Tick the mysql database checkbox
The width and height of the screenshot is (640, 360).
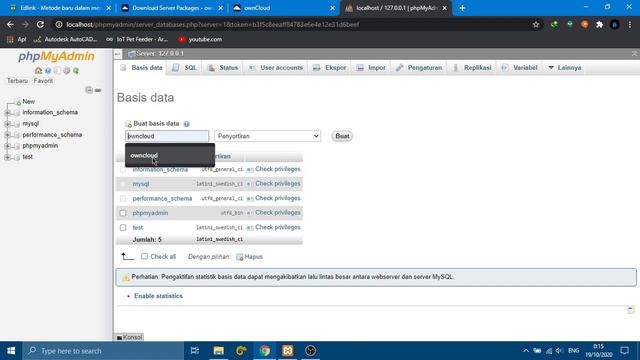123,184
